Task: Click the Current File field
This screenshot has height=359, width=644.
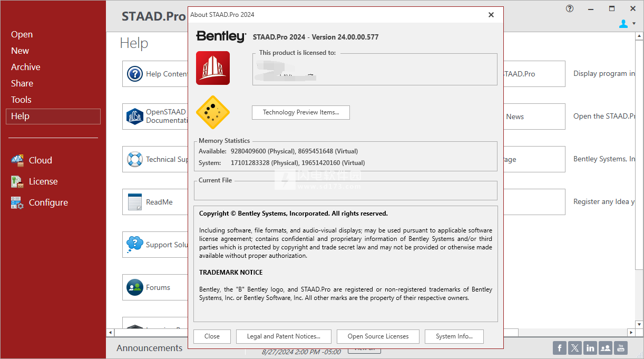Action: click(346, 191)
